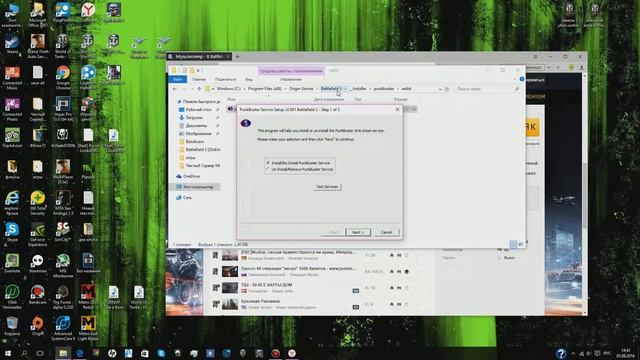Open the Home tab in Explorer ribbon
The height and width of the screenshot is (360, 640).
click(x=199, y=79)
